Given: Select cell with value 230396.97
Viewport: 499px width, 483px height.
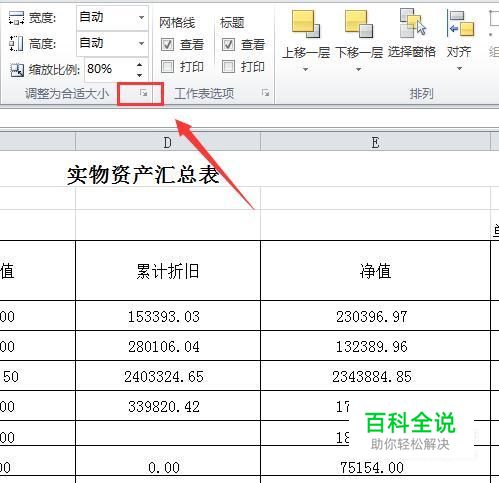Looking at the screenshot, I should click(x=375, y=316).
